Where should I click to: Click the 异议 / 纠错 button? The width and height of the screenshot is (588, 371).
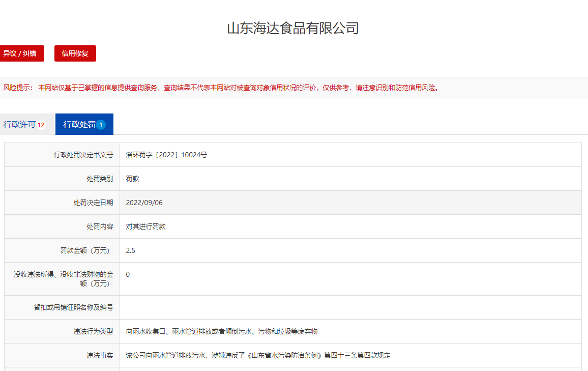click(x=21, y=53)
